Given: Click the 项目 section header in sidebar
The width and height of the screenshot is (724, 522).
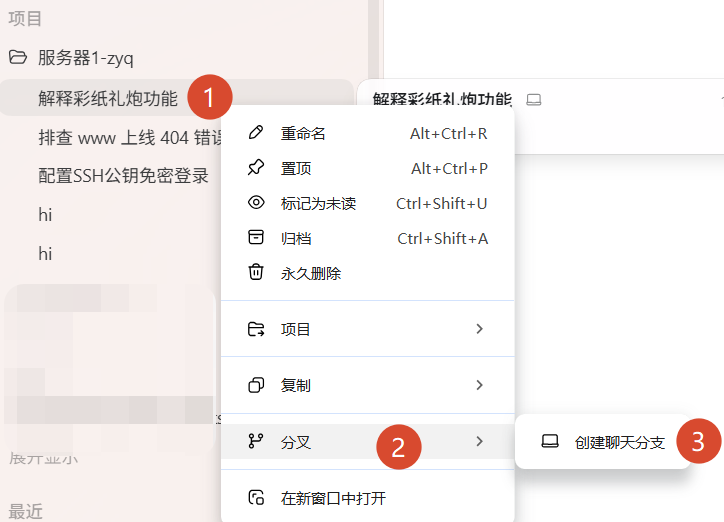Looking at the screenshot, I should click(x=25, y=19).
